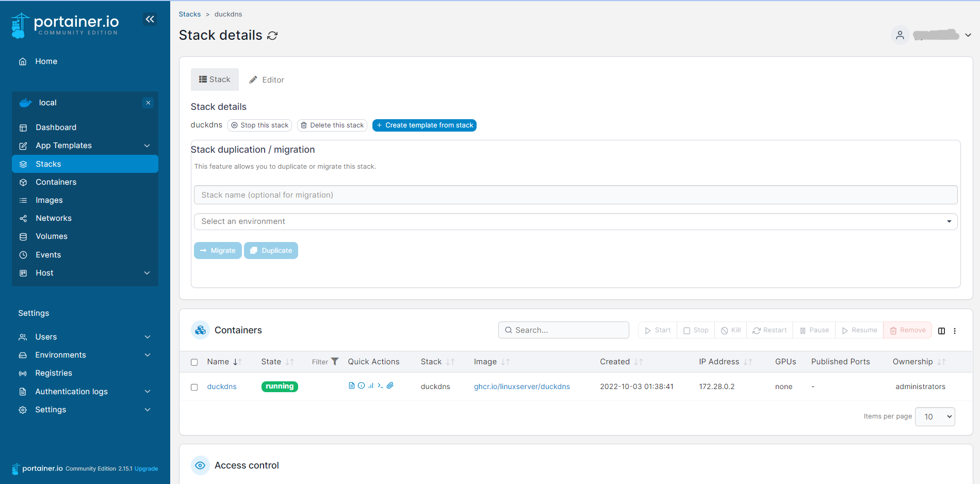The image size is (980, 484).
Task: Expand the Users submenu chevron
Action: point(148,337)
